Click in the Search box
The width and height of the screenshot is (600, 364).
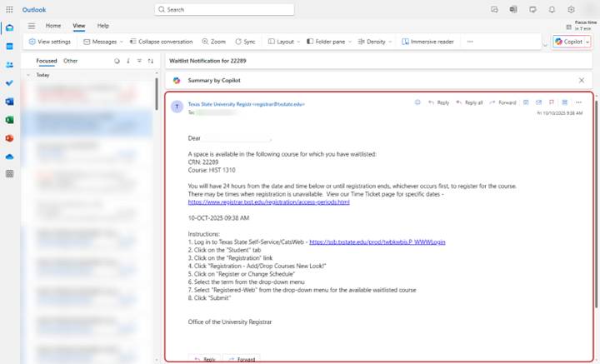pos(225,9)
